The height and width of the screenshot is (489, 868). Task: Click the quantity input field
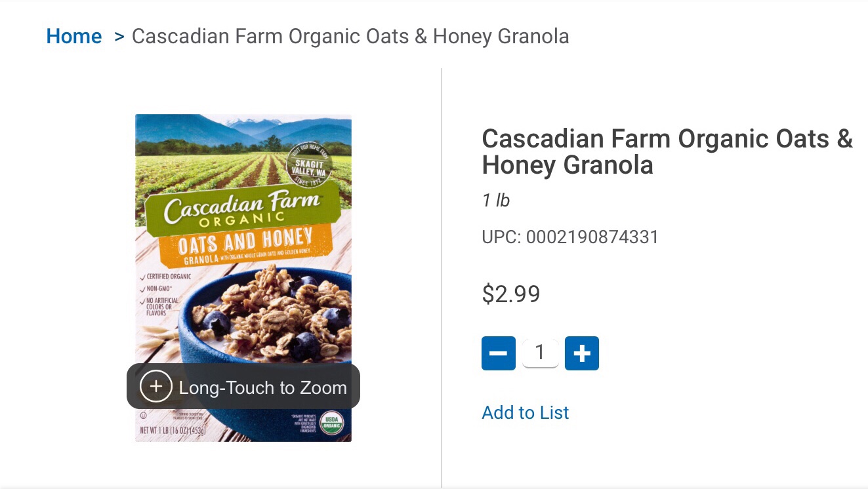tap(540, 353)
